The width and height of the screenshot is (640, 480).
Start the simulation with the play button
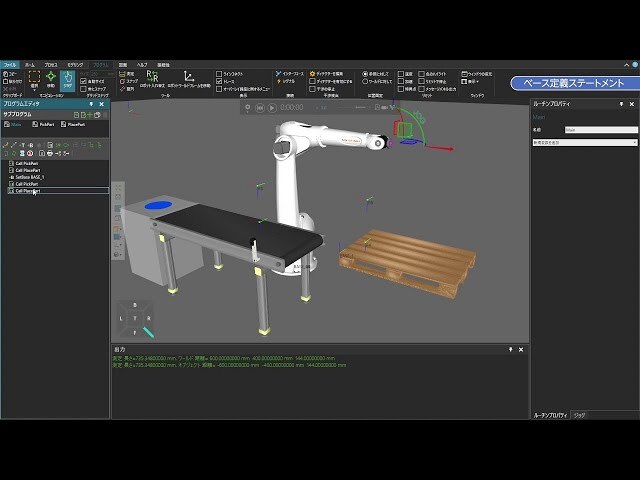point(272,108)
